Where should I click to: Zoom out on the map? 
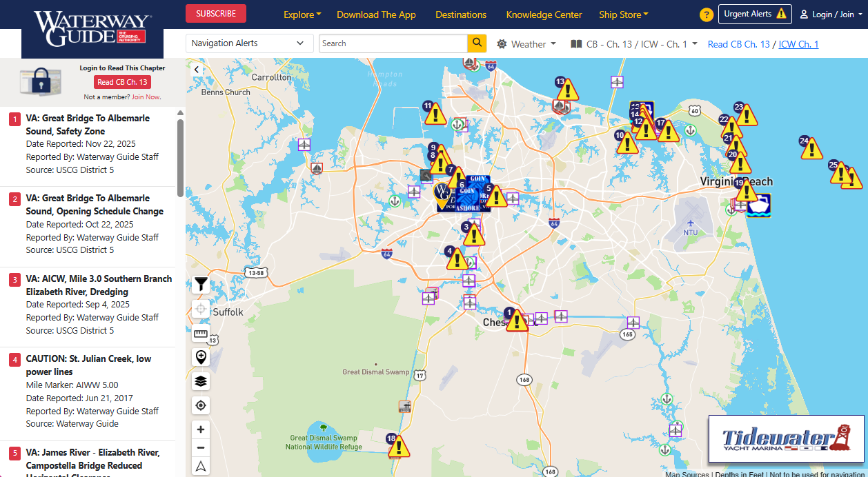(x=201, y=447)
